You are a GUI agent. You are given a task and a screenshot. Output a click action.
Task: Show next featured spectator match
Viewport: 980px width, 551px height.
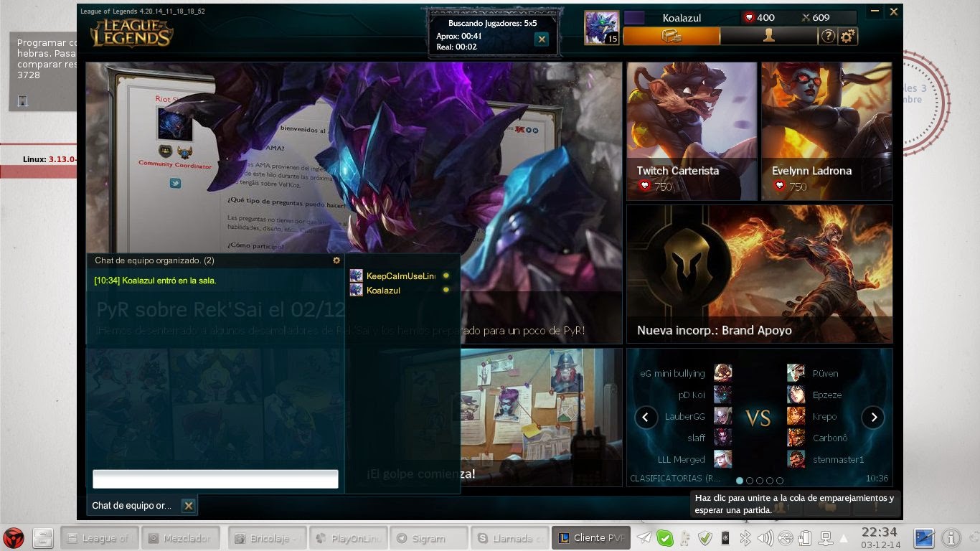(872, 417)
